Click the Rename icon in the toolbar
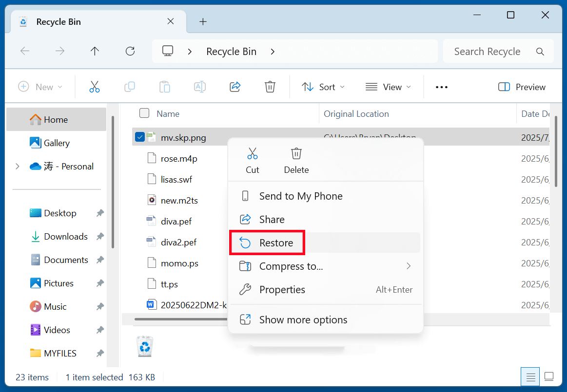Viewport: 567px width, 392px height. [x=199, y=87]
